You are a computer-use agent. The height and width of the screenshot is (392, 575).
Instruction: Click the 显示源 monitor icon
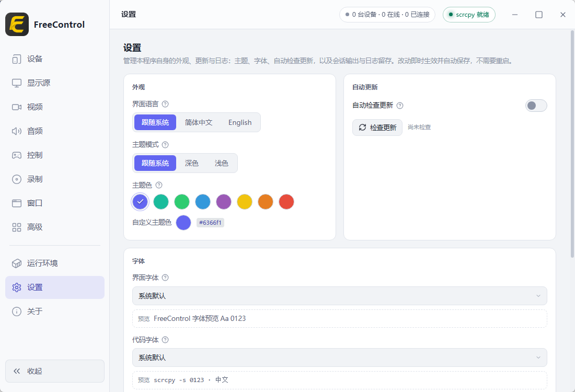coord(17,83)
